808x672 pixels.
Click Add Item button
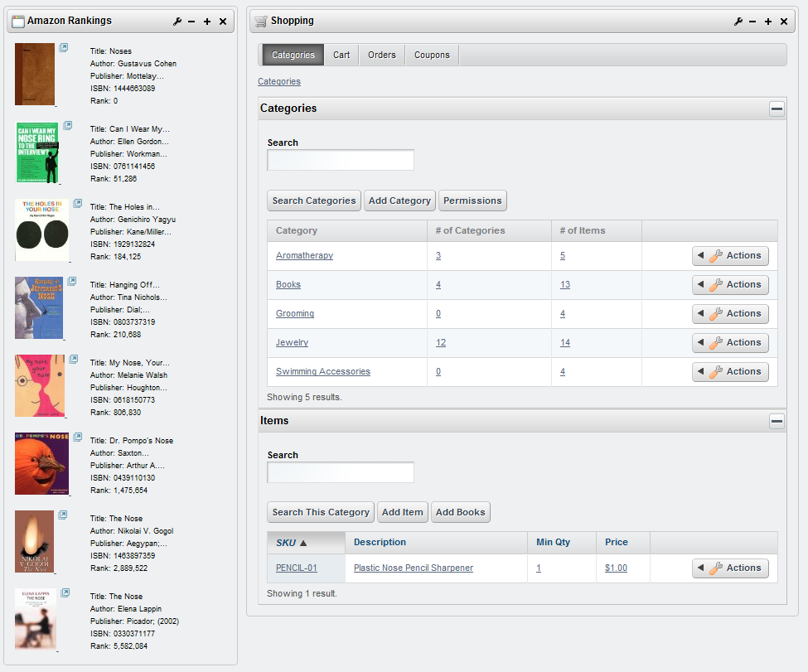point(403,512)
